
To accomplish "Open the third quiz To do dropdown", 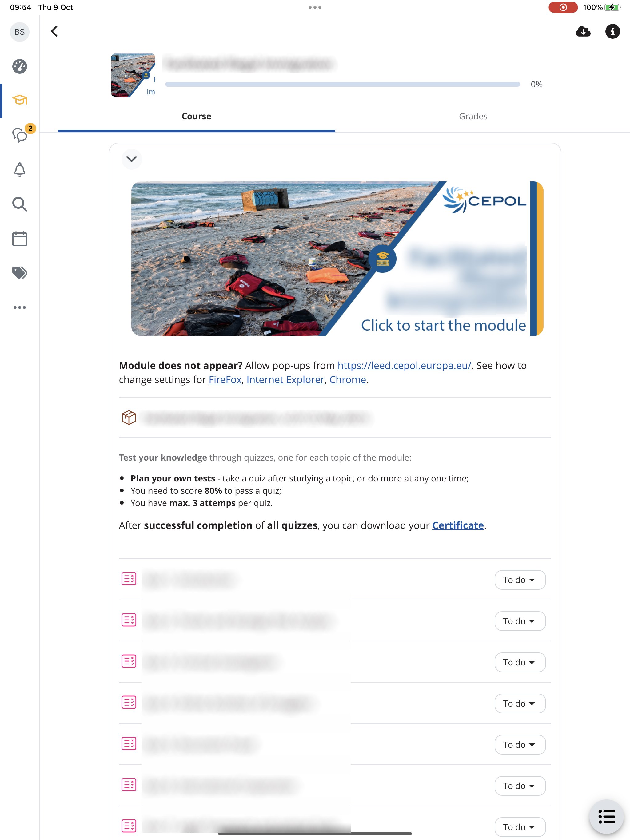I will click(520, 662).
